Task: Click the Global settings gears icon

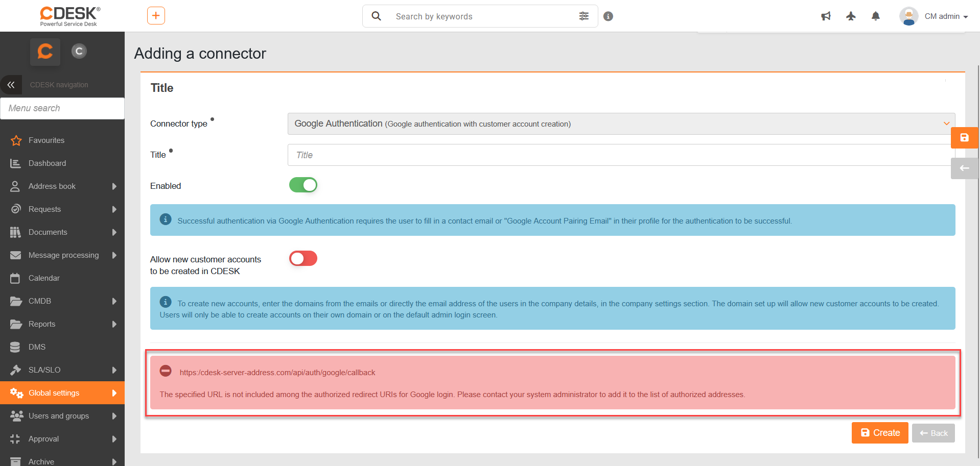Action: [x=16, y=393]
